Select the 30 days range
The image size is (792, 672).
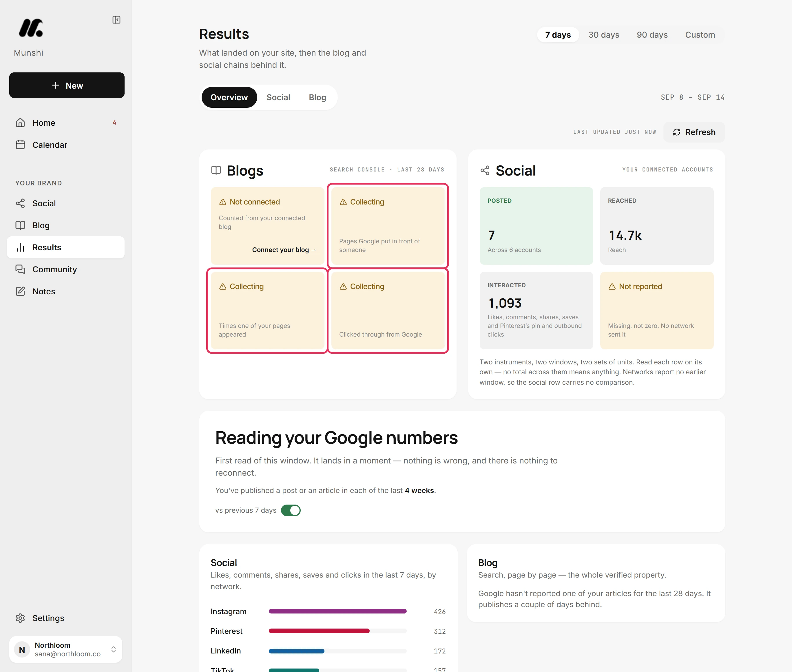pyautogui.click(x=604, y=35)
